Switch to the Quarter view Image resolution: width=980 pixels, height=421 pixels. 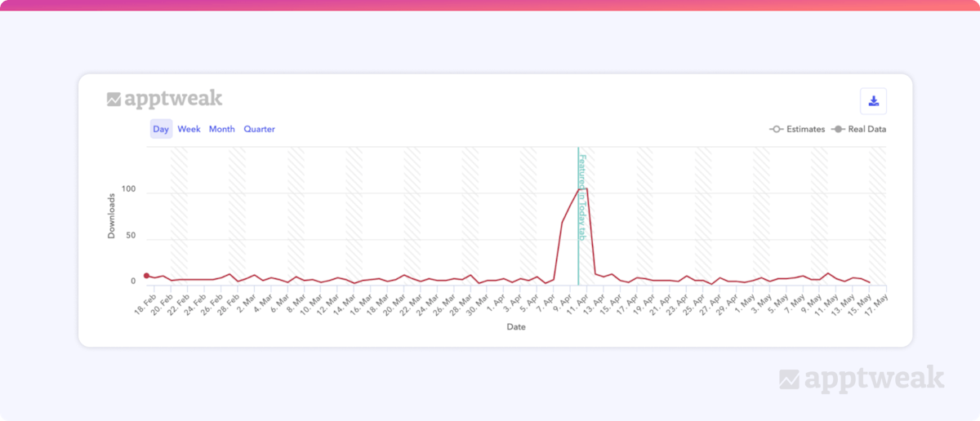tap(259, 129)
